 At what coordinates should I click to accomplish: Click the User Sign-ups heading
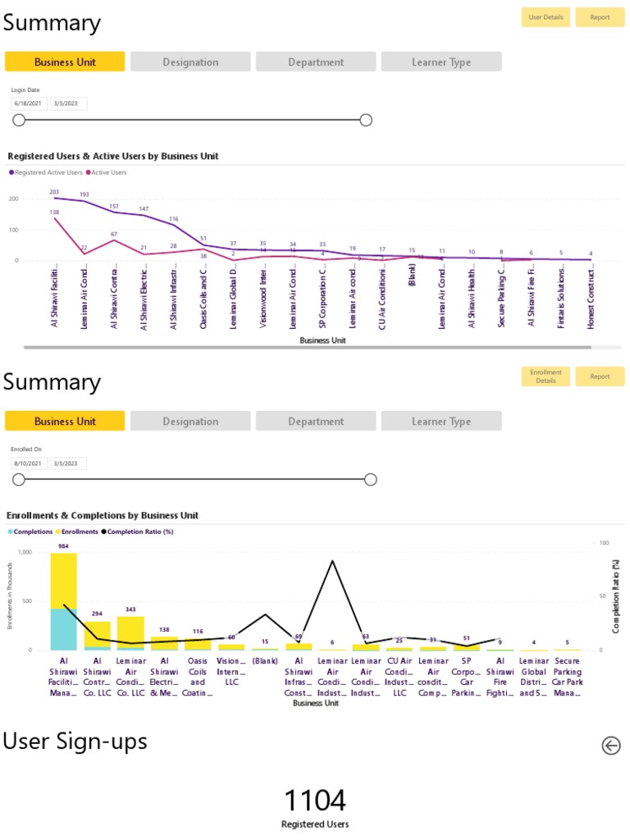75,742
